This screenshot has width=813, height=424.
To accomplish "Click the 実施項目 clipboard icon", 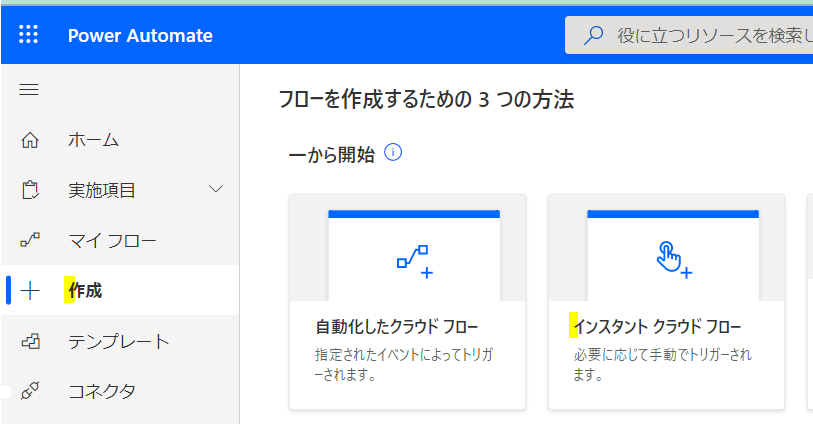I will pyautogui.click(x=29, y=190).
